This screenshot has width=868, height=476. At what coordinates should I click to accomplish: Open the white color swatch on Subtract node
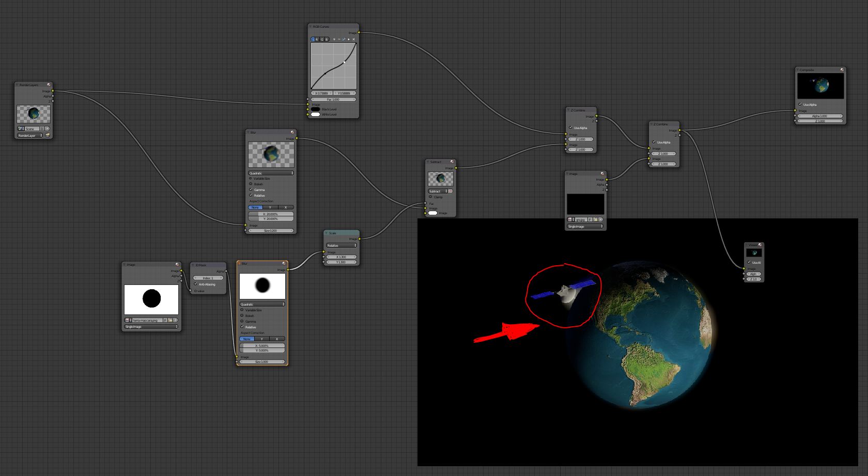click(x=432, y=213)
